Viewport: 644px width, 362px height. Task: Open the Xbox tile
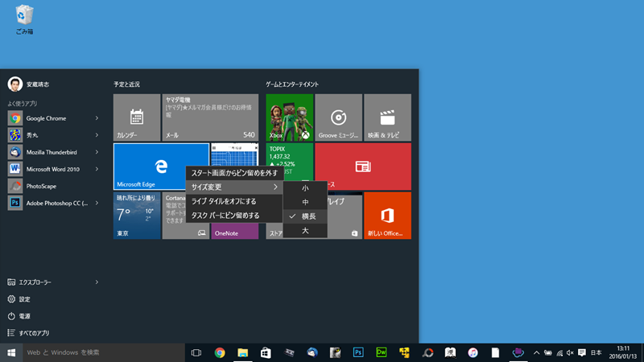point(290,117)
